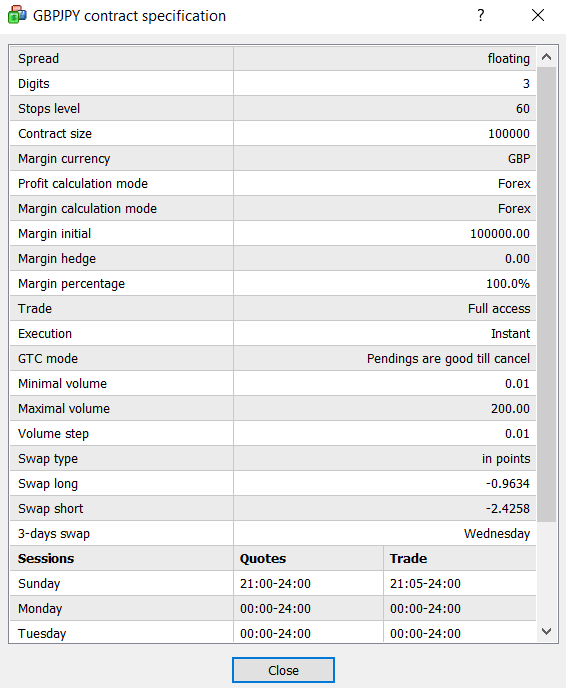Screen dimensions: 566x688
Task: Click the Swap short row
Action: [x=273, y=509]
